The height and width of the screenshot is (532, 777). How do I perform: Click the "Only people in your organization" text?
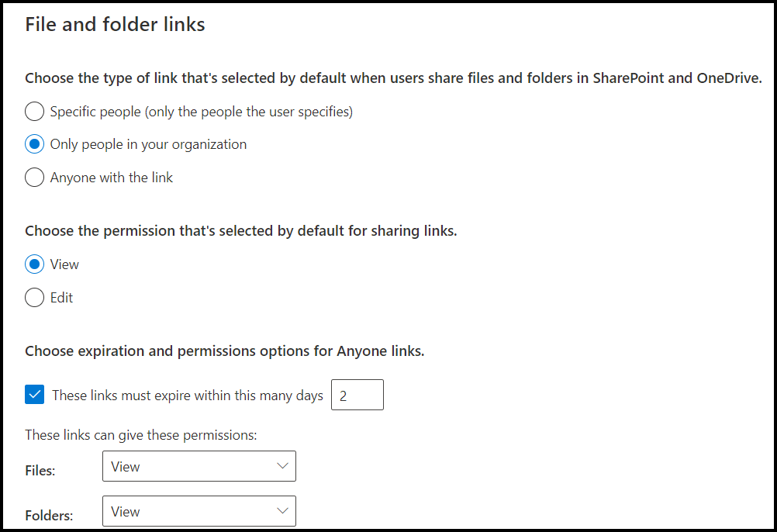pyautogui.click(x=148, y=144)
